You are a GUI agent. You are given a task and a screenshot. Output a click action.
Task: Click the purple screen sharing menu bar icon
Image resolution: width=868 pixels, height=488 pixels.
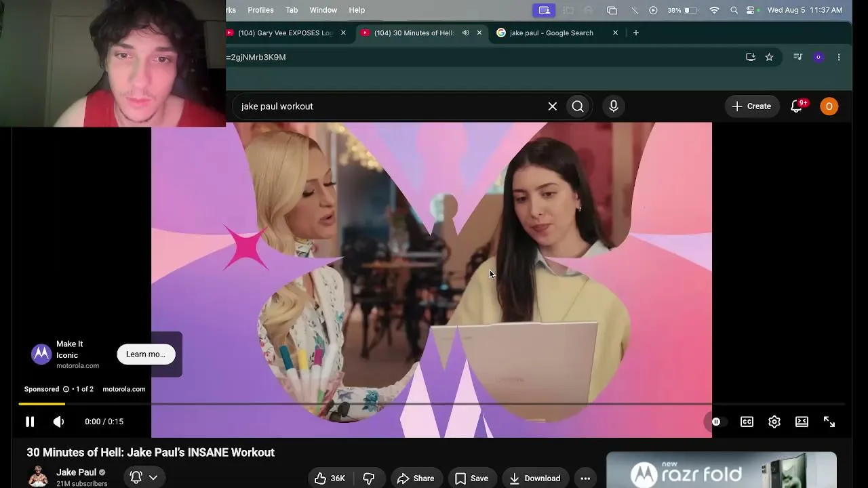[x=545, y=10]
